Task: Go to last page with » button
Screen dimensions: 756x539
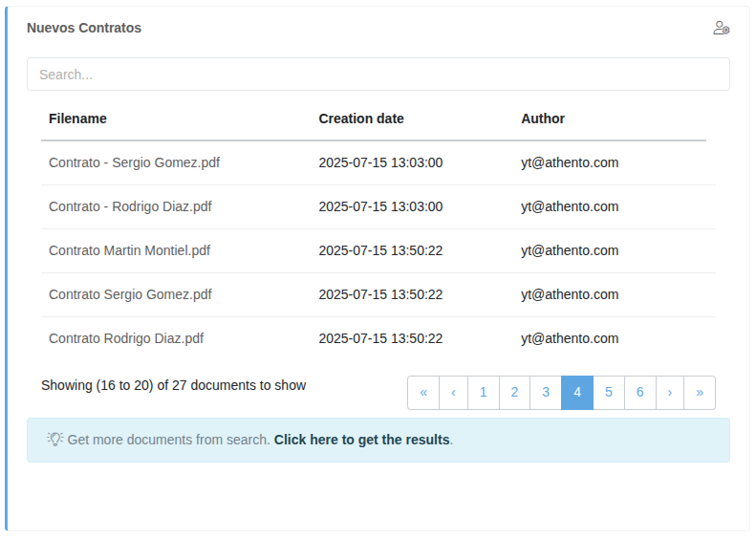Action: [x=700, y=393]
